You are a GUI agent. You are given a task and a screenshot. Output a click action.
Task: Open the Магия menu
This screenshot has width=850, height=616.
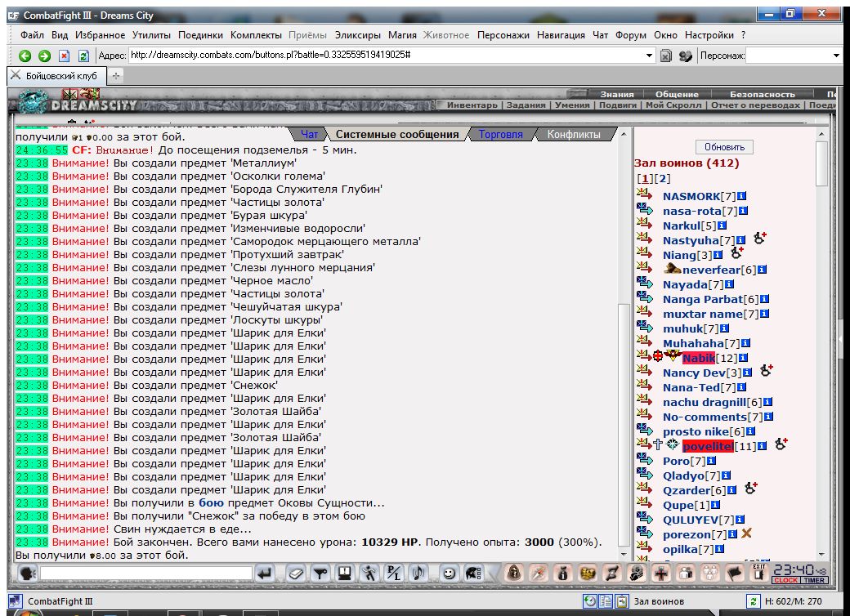(x=402, y=35)
